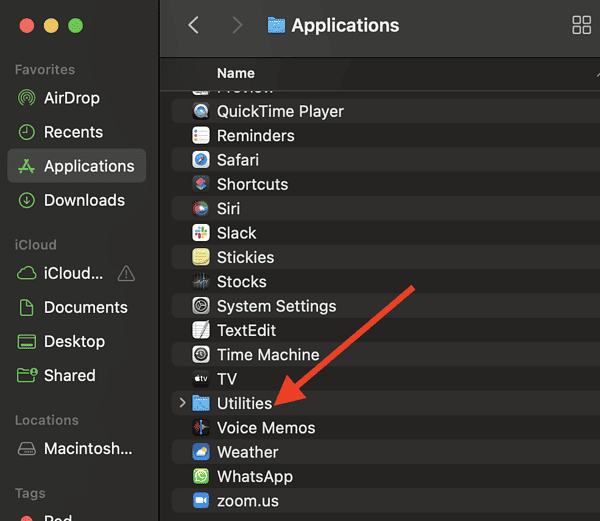Click the Weather app icon
The width and height of the screenshot is (600, 521).
point(201,452)
